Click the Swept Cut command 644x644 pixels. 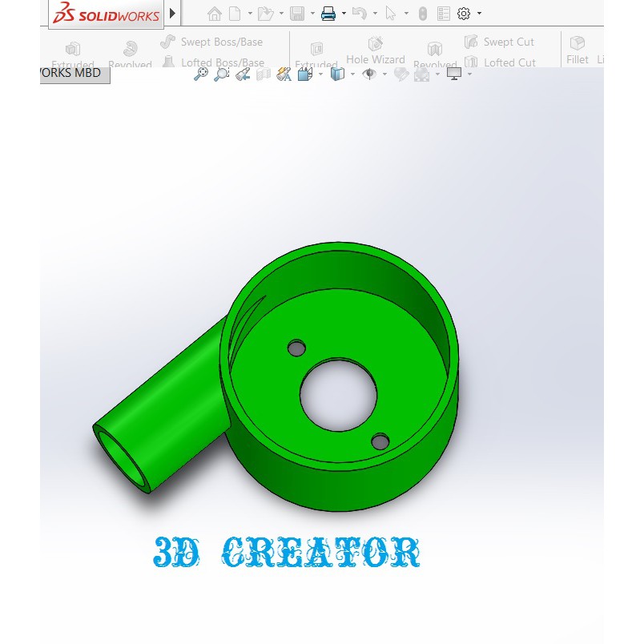pos(500,42)
